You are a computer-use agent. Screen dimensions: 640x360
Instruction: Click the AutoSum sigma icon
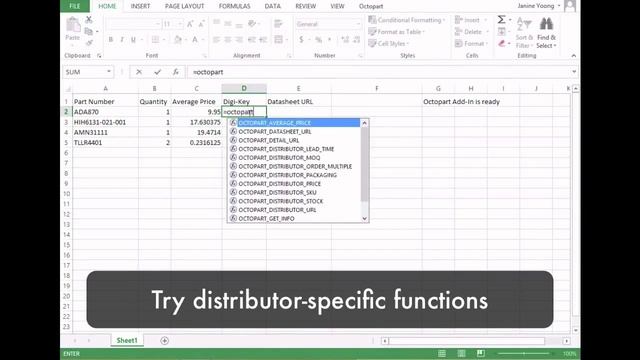(x=502, y=20)
